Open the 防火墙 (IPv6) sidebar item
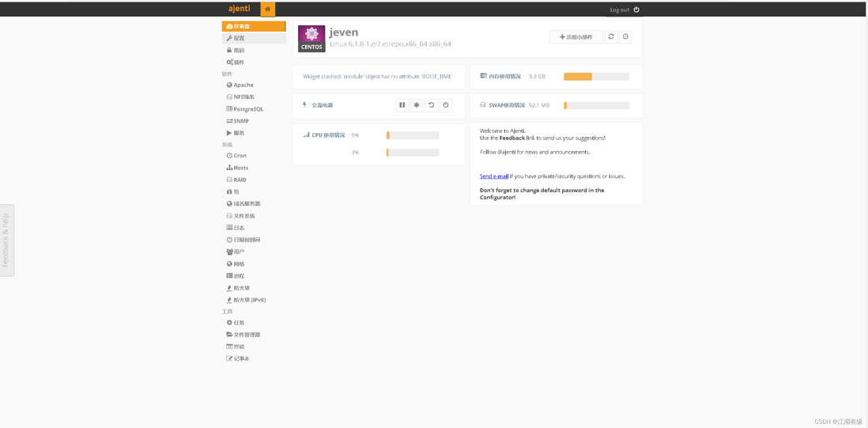The height and width of the screenshot is (428, 868). click(x=254, y=300)
